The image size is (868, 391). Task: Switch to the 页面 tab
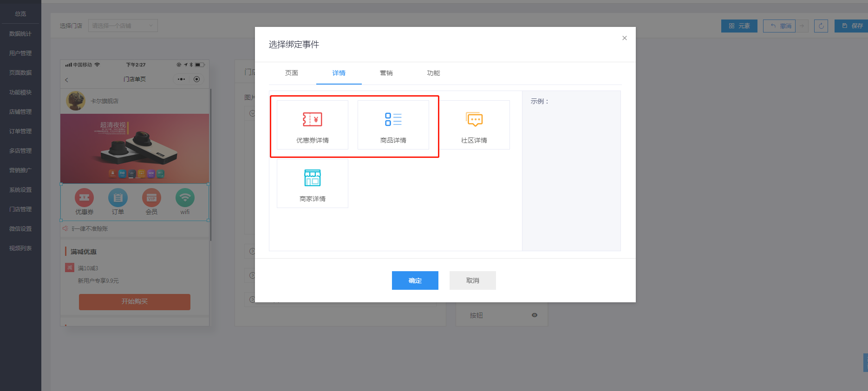(x=292, y=73)
